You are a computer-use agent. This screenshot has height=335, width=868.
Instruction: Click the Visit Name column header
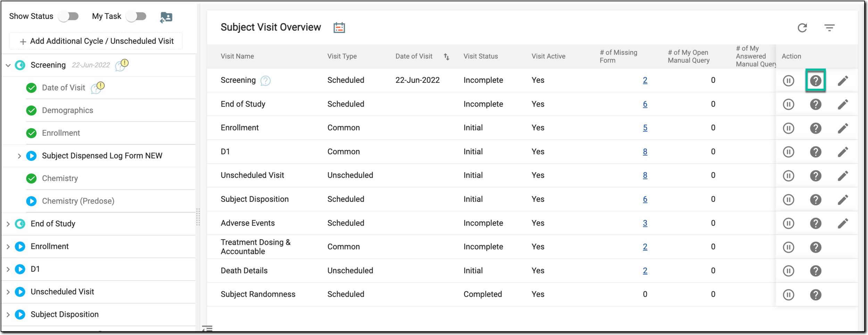click(x=237, y=57)
